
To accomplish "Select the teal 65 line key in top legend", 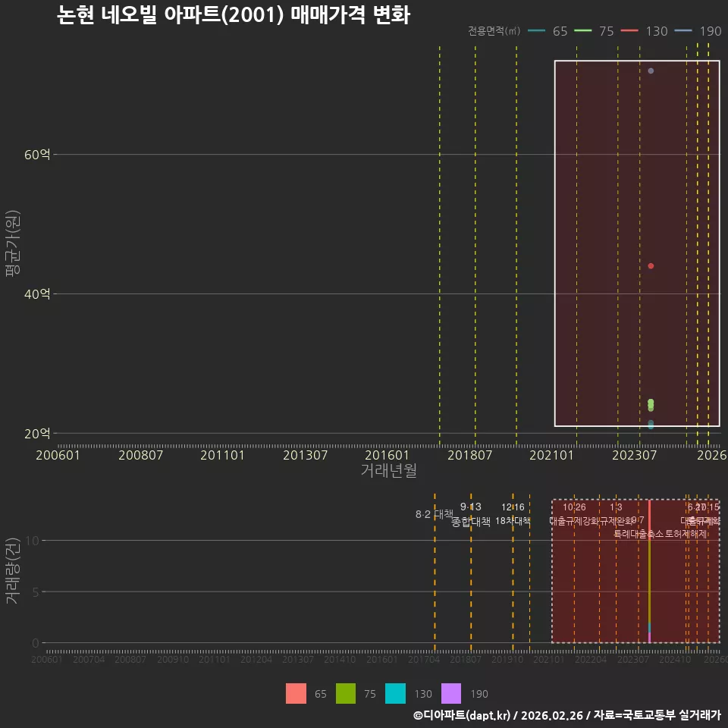I will click(x=537, y=30).
